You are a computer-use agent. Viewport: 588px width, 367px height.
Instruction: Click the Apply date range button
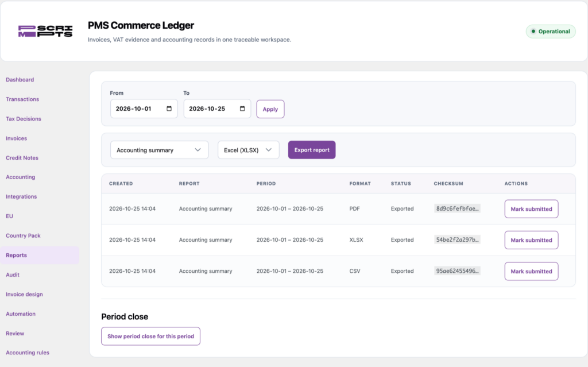270,109
